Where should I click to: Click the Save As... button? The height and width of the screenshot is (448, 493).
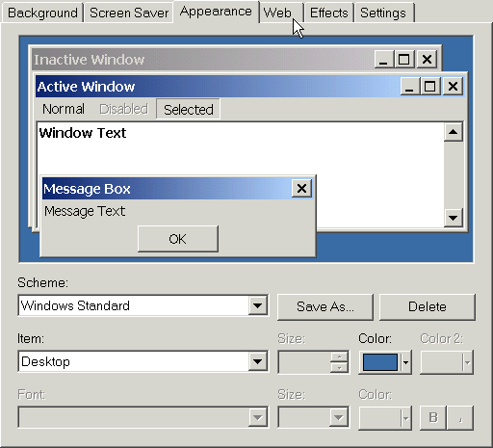click(325, 306)
